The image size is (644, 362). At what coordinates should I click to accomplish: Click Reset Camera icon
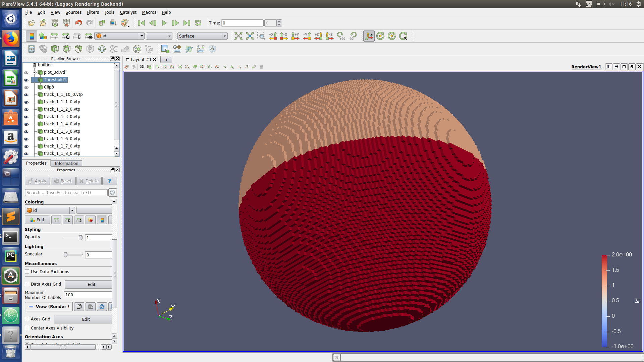coord(238,36)
